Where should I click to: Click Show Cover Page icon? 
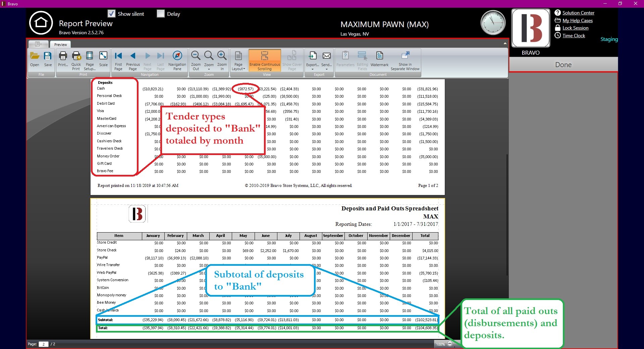point(292,60)
